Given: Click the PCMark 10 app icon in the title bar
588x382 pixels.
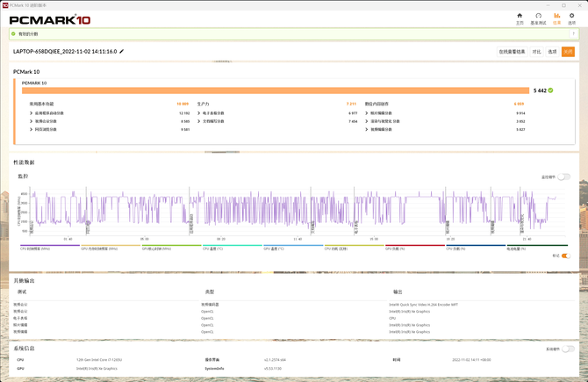Looking at the screenshot, I should 5,5.
